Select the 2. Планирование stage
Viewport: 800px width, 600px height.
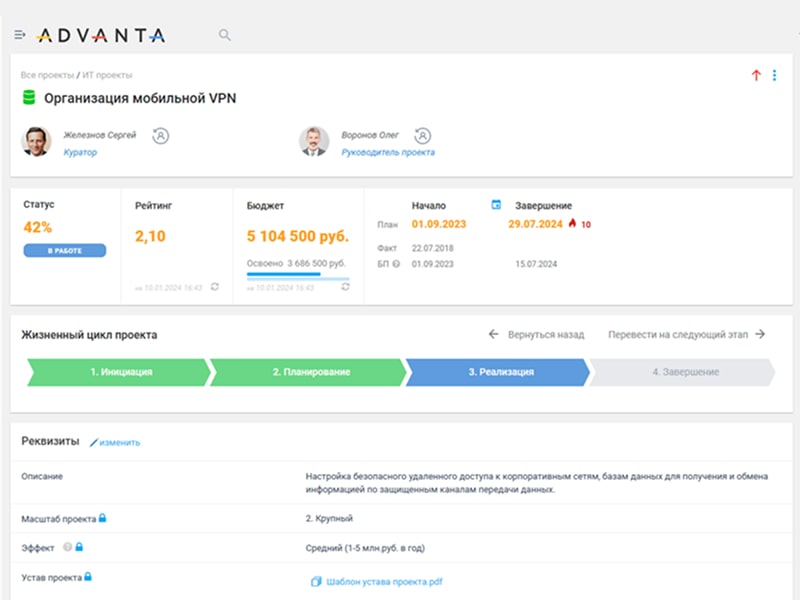click(x=310, y=372)
